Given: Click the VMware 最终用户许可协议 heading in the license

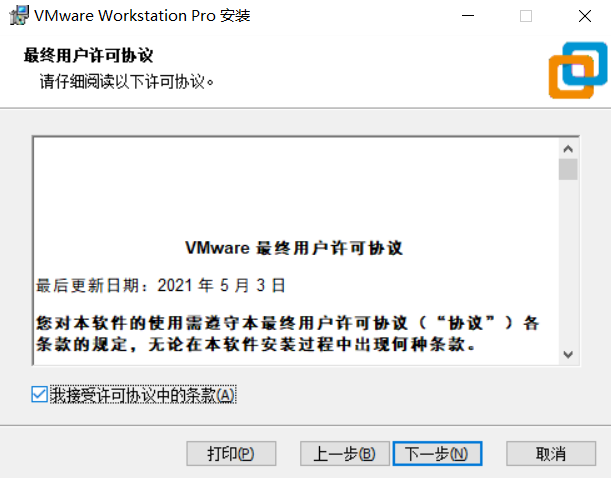Looking at the screenshot, I should point(294,248).
